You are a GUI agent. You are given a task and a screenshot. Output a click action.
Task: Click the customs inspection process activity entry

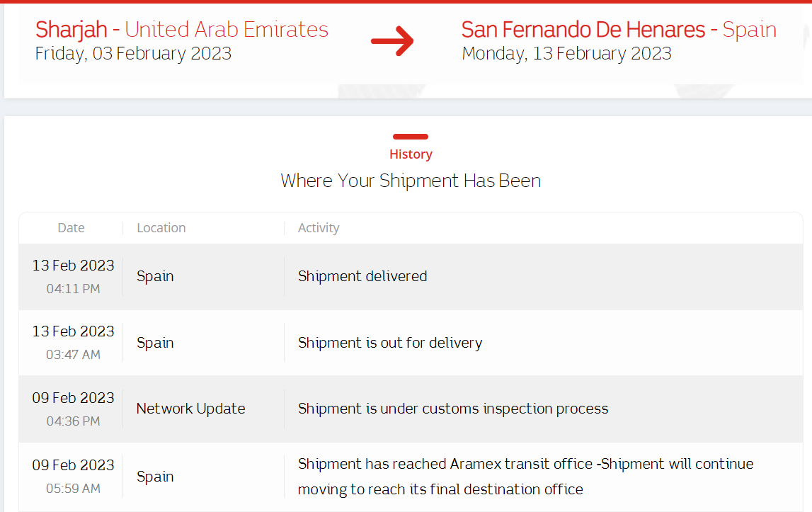pos(453,409)
